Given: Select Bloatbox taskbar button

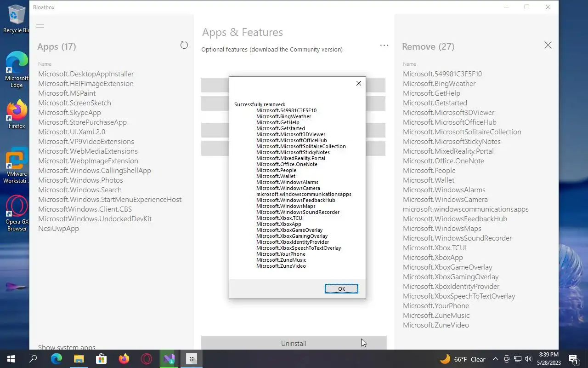Looking at the screenshot, I should [192, 359].
